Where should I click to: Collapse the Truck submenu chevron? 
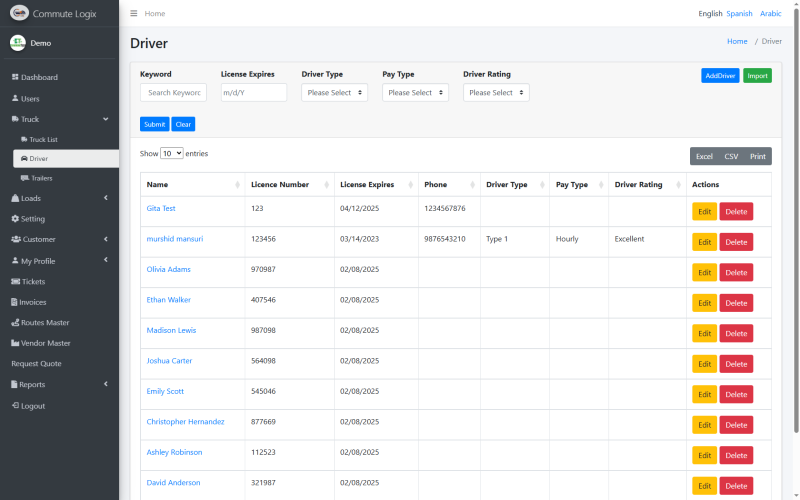[x=106, y=119]
